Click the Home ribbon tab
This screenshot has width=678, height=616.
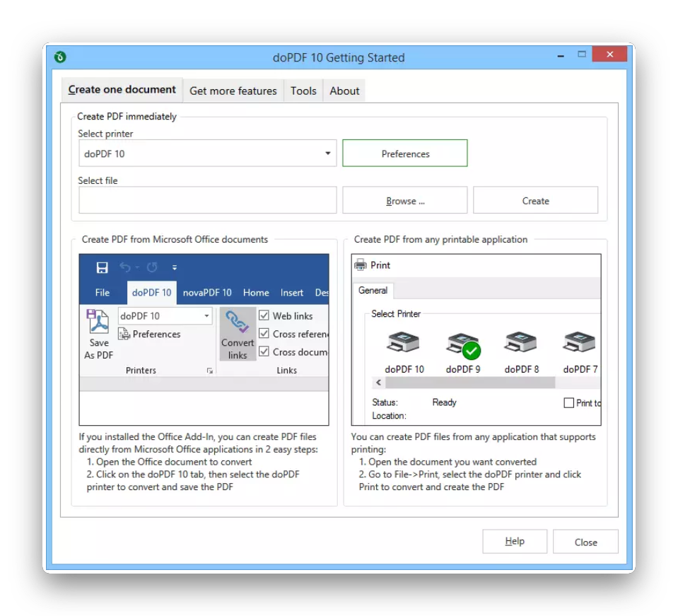click(x=256, y=293)
